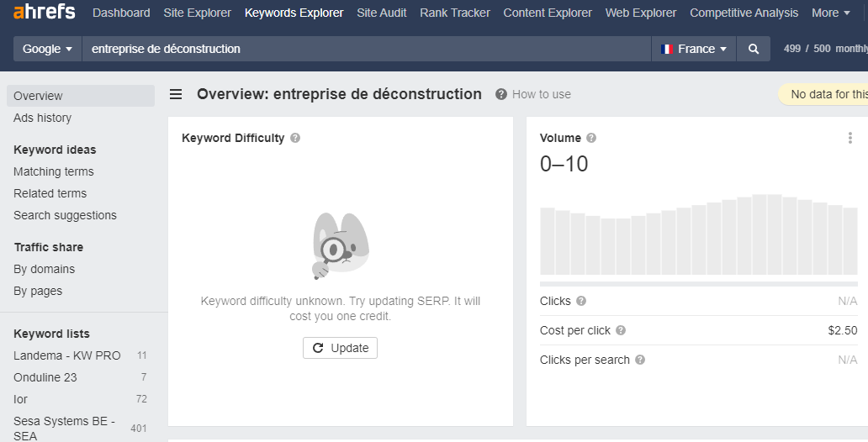The image size is (868, 442).
Task: Open Competitive Analysis
Action: click(x=744, y=13)
